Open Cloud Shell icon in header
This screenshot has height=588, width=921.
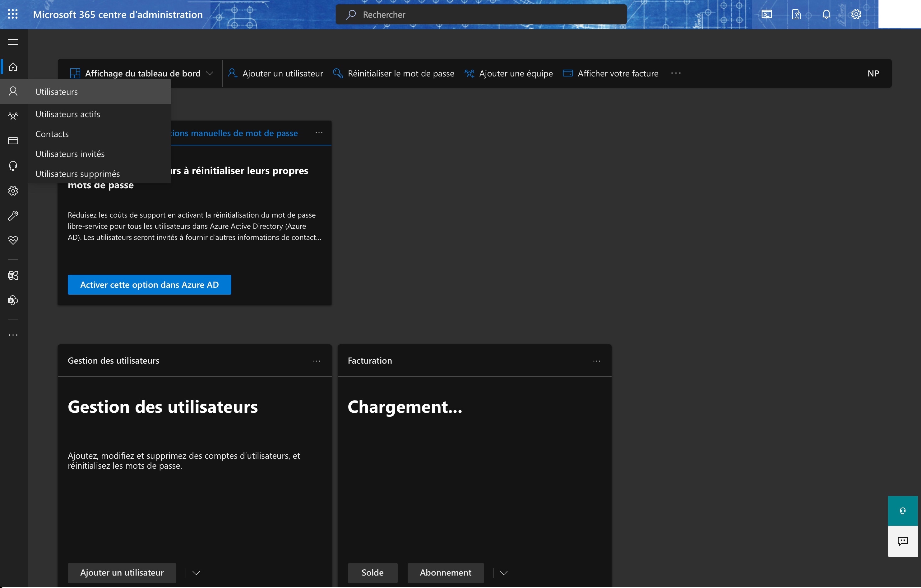tap(766, 15)
